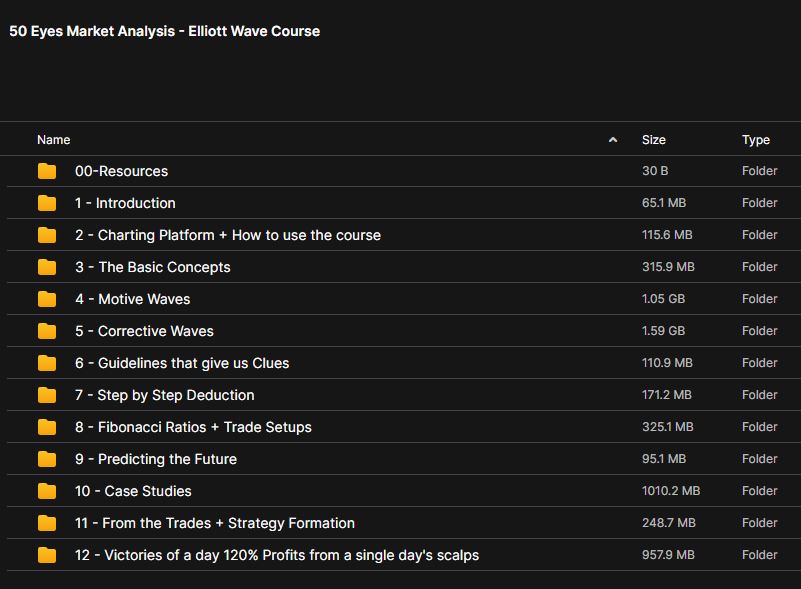
Task: Open the 6 - Guidelines that give us Clues folder
Action: [x=180, y=363]
